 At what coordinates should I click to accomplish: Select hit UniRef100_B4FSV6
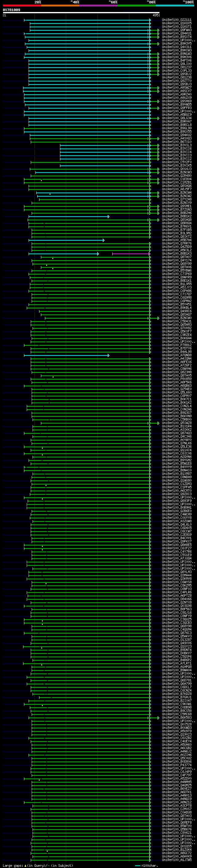[176, 60]
